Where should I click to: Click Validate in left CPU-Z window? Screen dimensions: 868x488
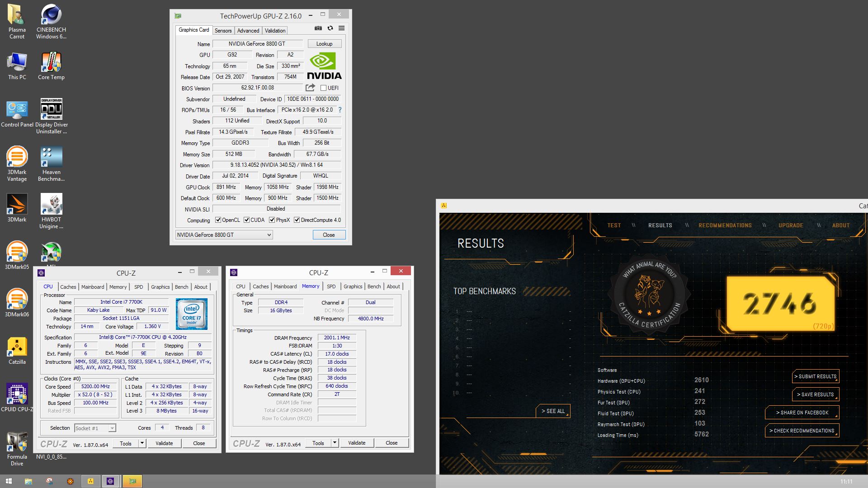coord(164,443)
